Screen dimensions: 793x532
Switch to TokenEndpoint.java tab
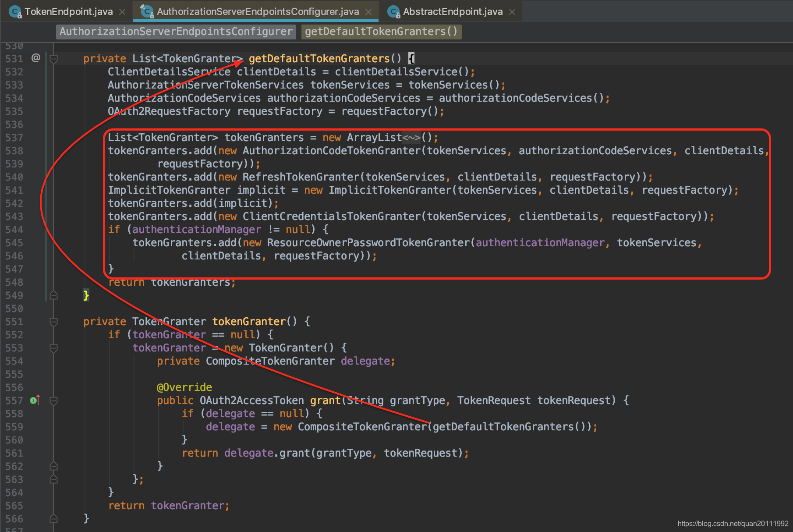pyautogui.click(x=69, y=12)
